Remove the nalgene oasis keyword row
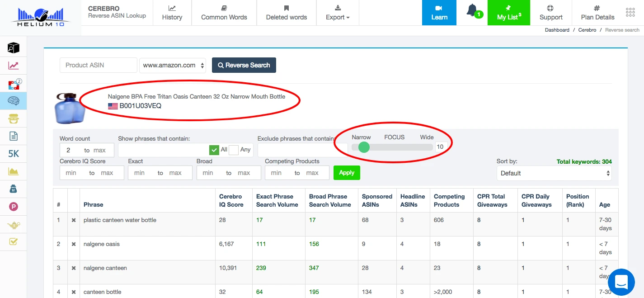 [x=74, y=244]
